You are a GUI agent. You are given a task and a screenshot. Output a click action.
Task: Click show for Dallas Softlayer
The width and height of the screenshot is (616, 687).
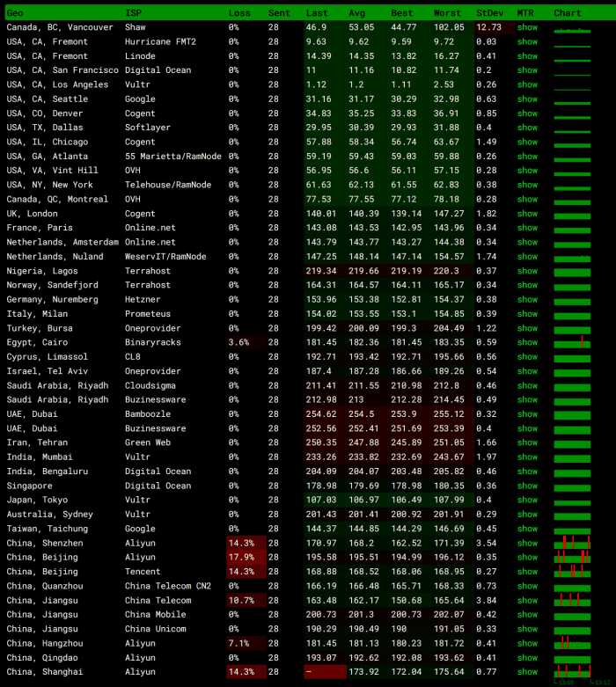click(x=527, y=128)
